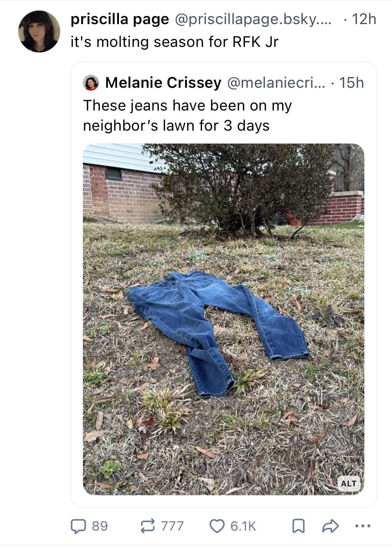
Task: Open Melanie Crissey's display name profile
Action: (x=163, y=83)
